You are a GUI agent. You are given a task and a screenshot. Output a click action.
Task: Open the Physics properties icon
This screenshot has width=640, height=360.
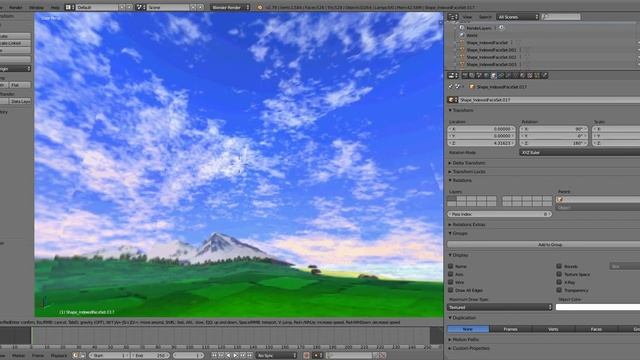tap(544, 76)
